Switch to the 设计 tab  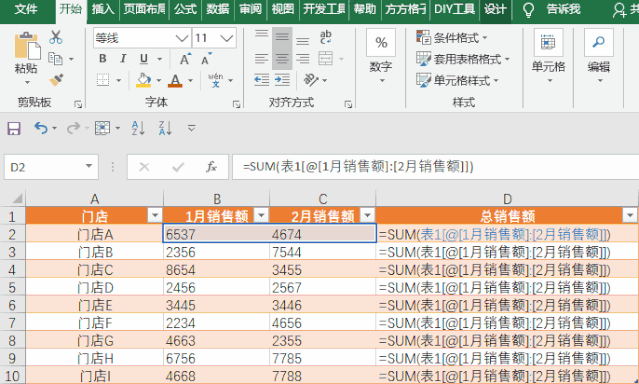[x=495, y=9]
